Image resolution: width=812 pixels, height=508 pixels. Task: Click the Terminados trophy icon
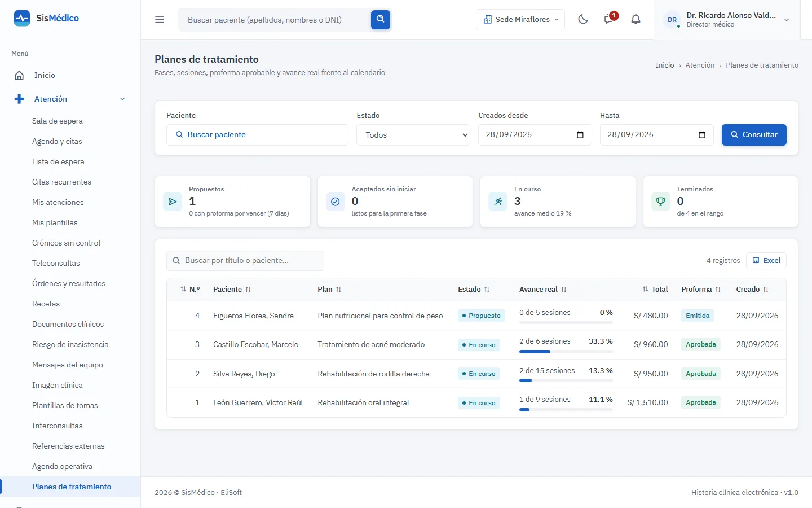pos(660,202)
